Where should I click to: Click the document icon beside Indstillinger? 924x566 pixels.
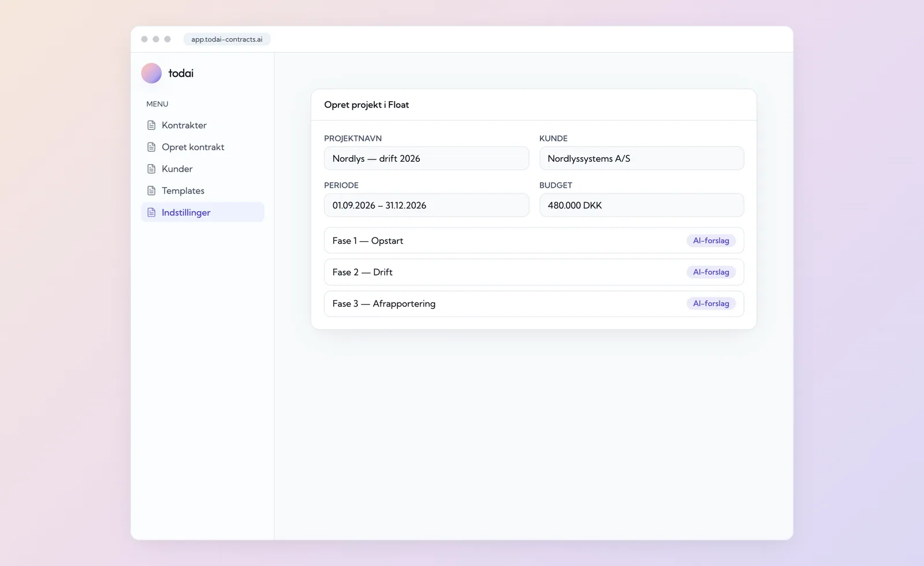click(x=151, y=213)
